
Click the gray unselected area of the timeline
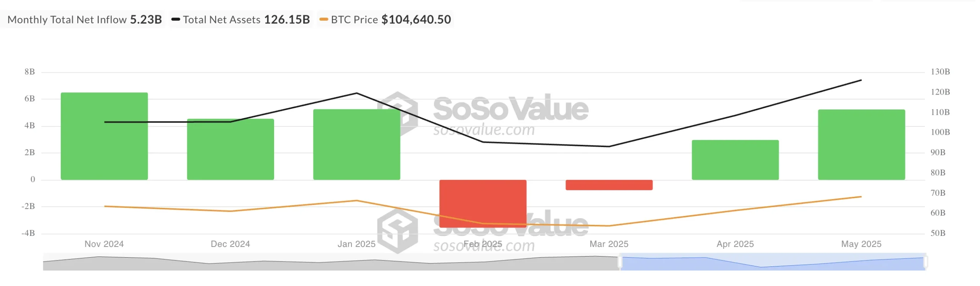(329, 264)
